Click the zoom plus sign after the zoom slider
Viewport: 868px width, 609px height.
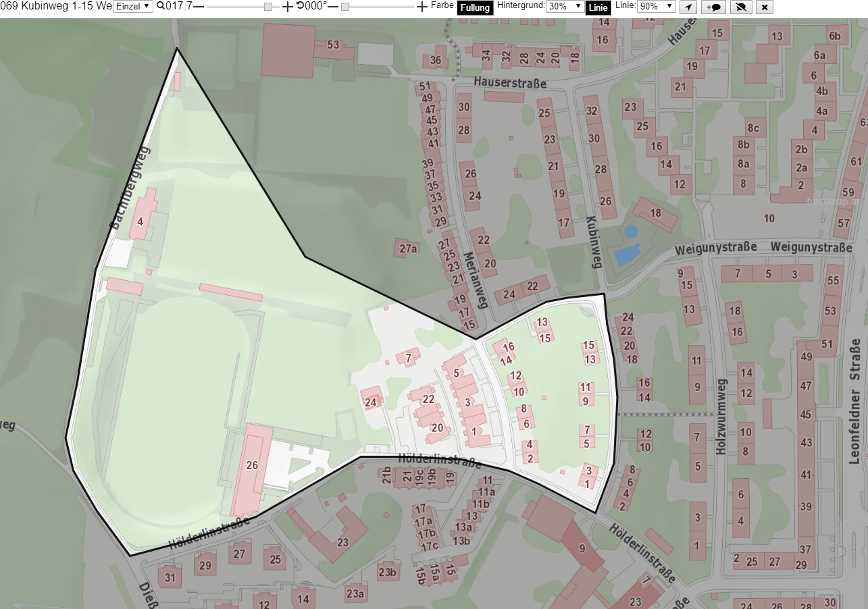(288, 6)
